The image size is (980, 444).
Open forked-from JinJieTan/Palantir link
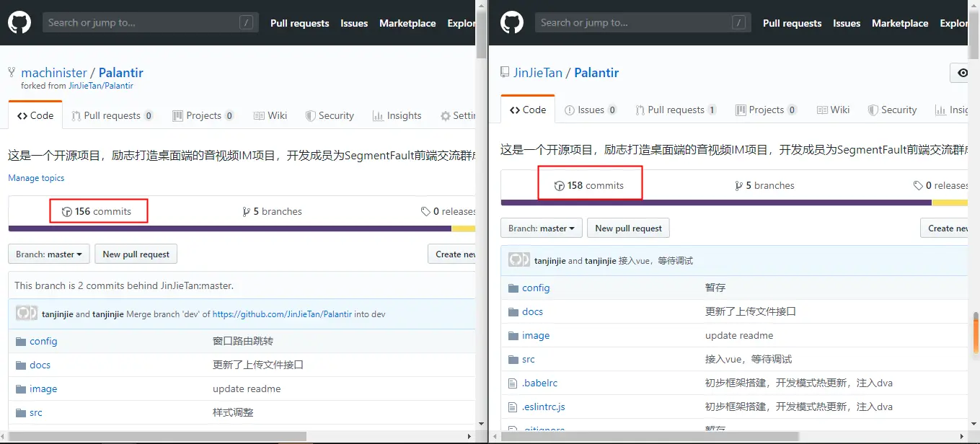[x=101, y=86]
